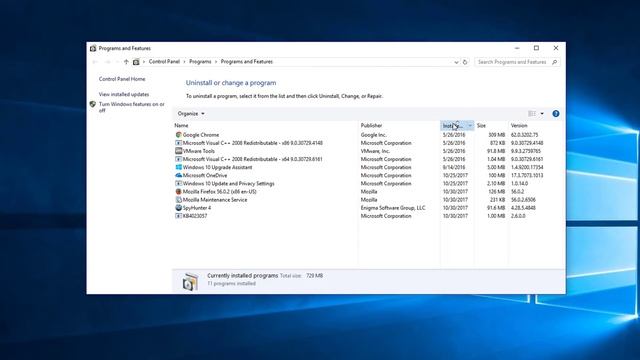The height and width of the screenshot is (360, 640).
Task: Click the Mozilla Maintenance Service icon
Action: coord(178,200)
